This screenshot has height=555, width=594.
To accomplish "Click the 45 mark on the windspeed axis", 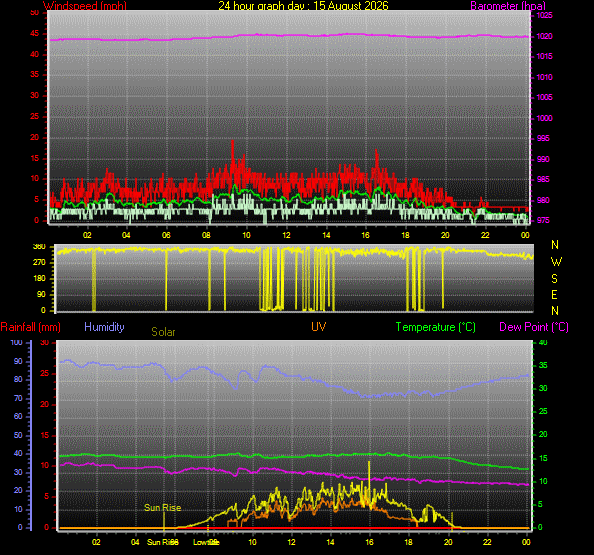I will [x=34, y=33].
